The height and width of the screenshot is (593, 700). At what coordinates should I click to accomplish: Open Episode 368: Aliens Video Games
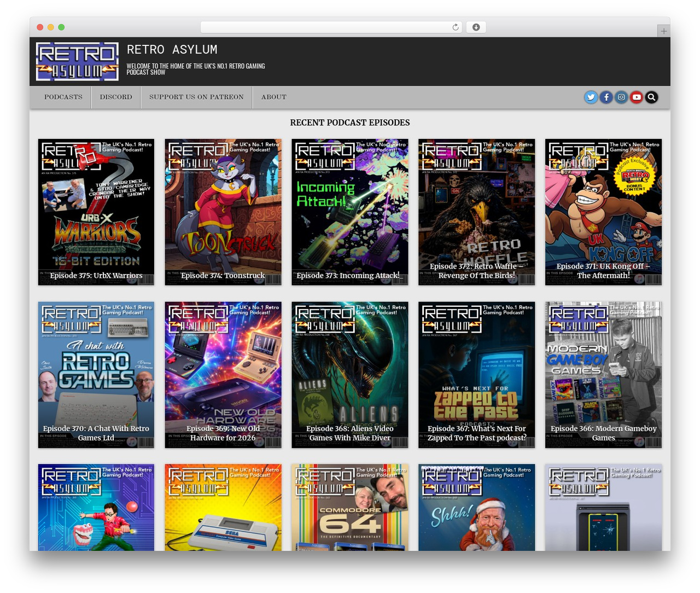pyautogui.click(x=350, y=375)
